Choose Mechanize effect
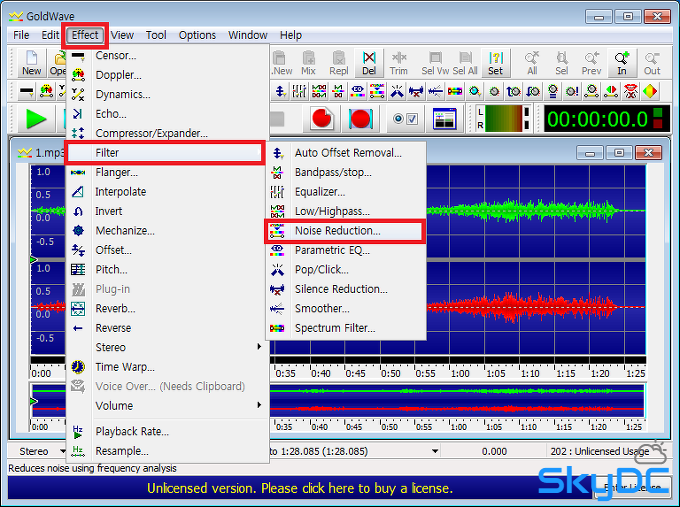The image size is (680, 507). pos(167,231)
